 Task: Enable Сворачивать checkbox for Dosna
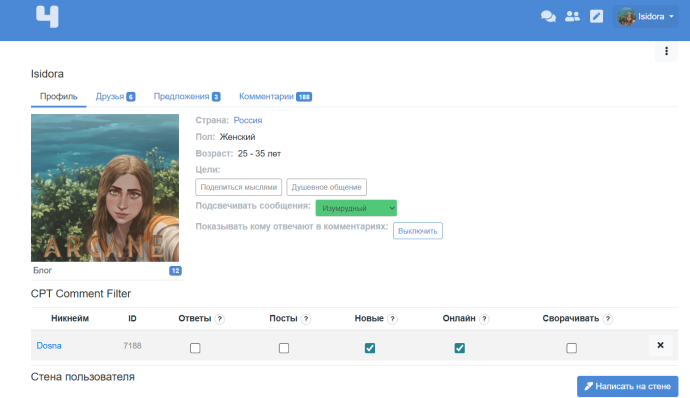[572, 348]
